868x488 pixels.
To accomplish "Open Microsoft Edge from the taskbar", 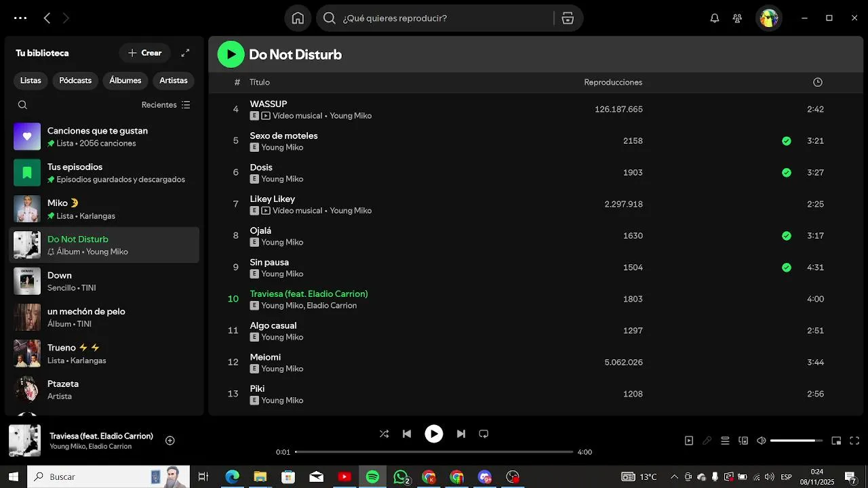I will coord(232,477).
